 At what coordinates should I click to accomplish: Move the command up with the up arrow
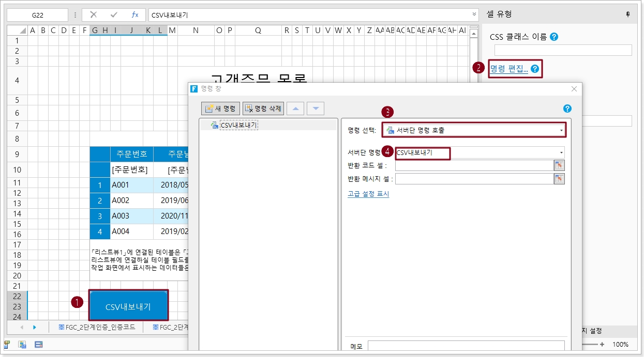(295, 108)
